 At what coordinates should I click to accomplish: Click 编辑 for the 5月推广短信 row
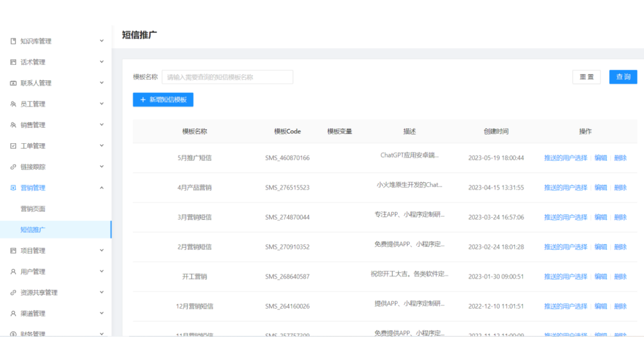[601, 158]
